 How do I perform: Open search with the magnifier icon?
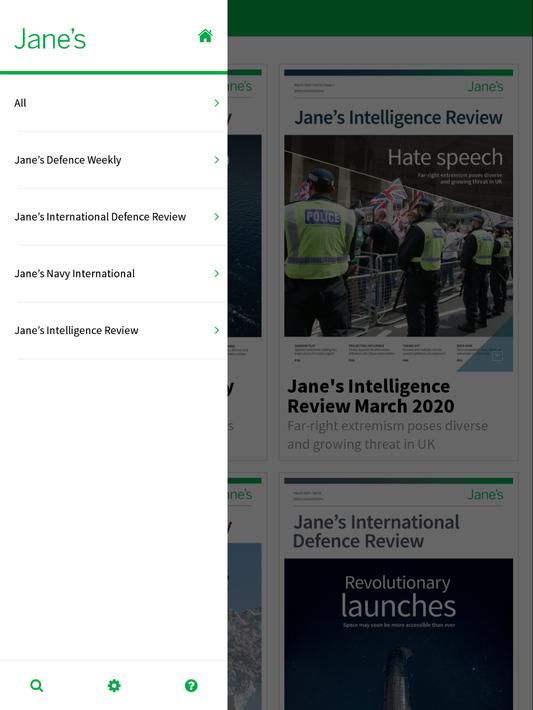point(37,686)
